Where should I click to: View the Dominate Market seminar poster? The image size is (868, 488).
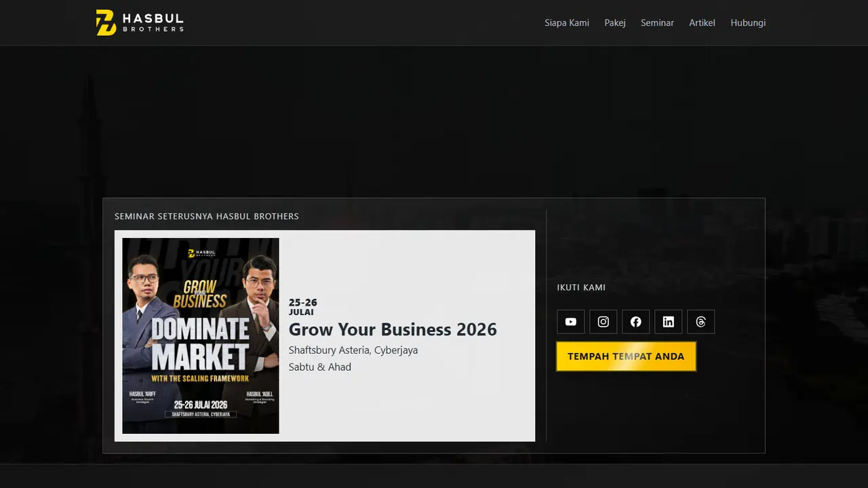[x=201, y=335]
